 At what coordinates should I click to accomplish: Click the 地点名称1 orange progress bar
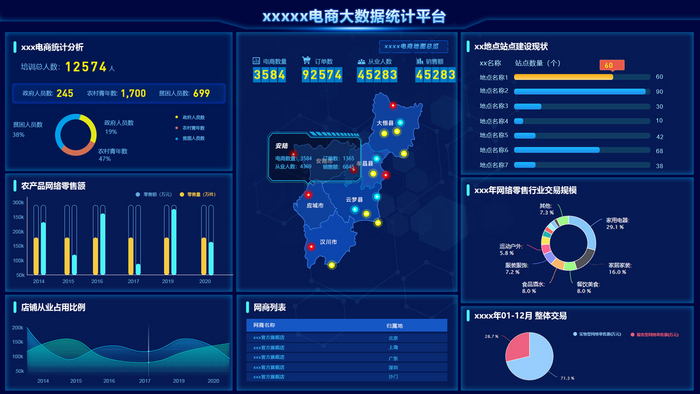click(563, 77)
